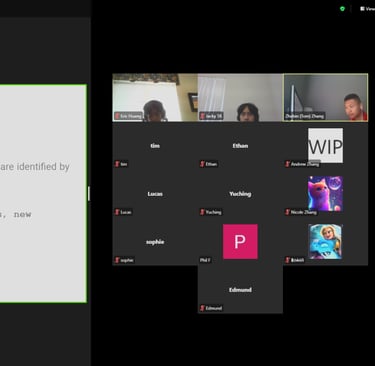Screen dimensions: 375x366
Task: Click muted mic icon beside Jacky's name
Action: (202, 116)
